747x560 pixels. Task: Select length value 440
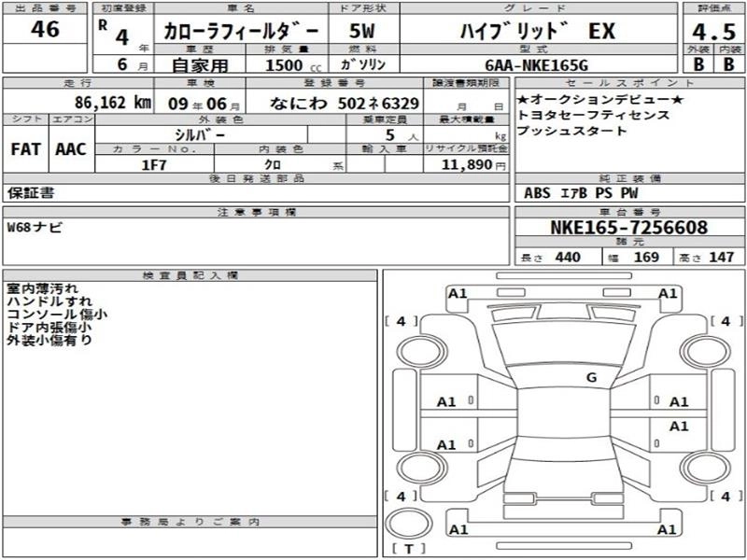coord(568,258)
